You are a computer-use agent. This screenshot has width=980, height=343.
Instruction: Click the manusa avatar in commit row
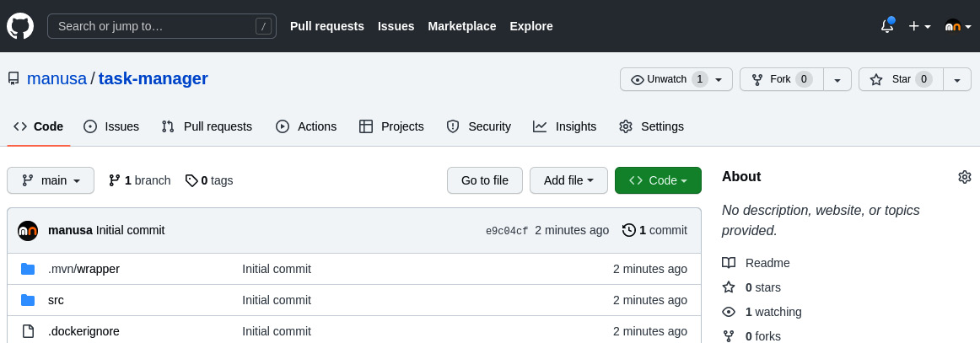(28, 231)
